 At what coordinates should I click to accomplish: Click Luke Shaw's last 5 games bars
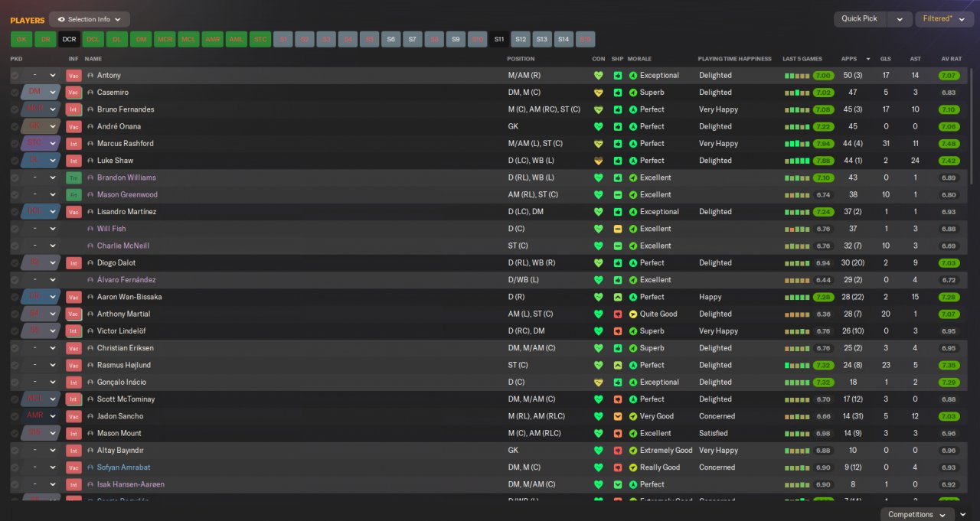tap(796, 161)
